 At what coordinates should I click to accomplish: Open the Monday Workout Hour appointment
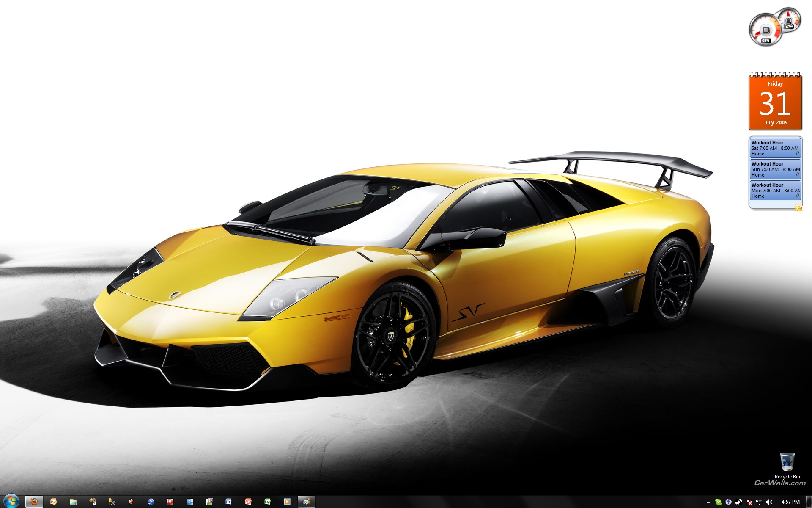tap(775, 190)
